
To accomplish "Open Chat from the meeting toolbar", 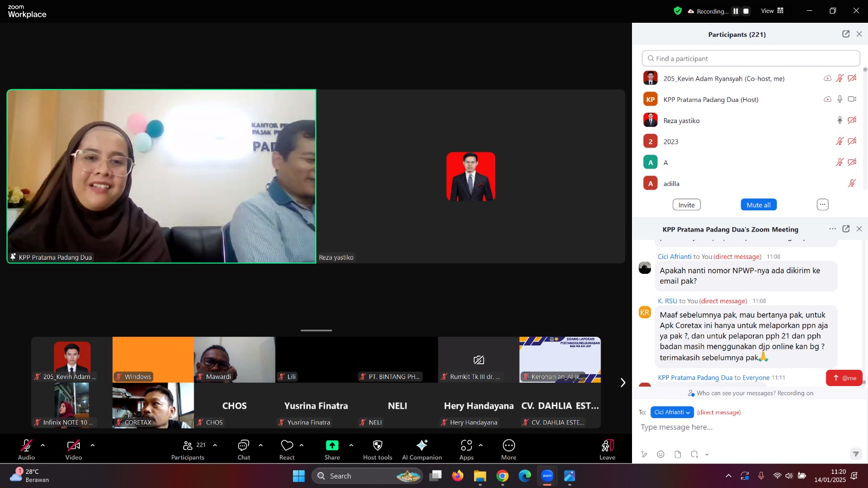I will click(244, 446).
